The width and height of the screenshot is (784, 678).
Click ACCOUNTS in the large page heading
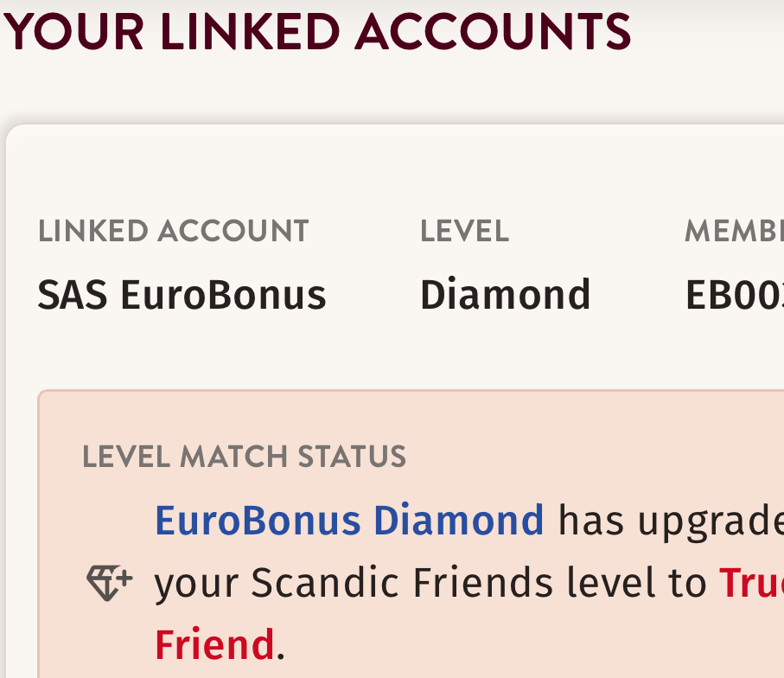click(492, 32)
